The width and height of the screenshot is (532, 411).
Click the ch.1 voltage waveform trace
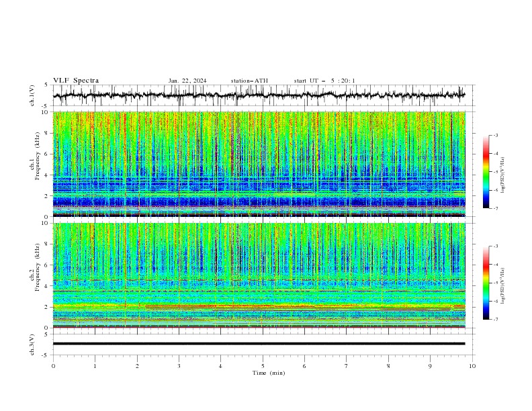coord(259,95)
